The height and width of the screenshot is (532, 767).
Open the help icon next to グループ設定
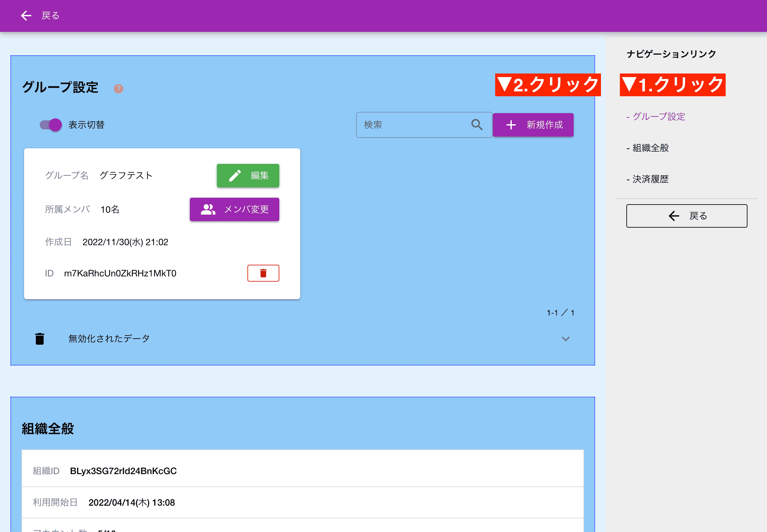tap(119, 88)
